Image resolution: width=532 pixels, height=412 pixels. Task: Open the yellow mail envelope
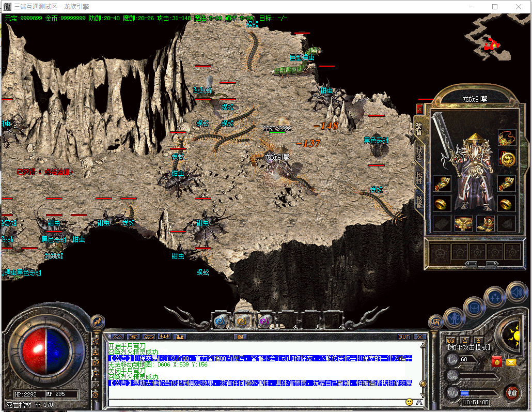[511, 362]
